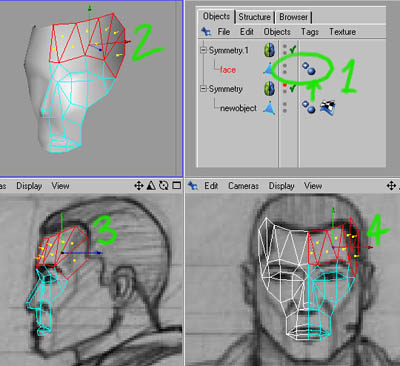
Task: Open the Display menu of the side viewport
Action: pyautogui.click(x=29, y=186)
